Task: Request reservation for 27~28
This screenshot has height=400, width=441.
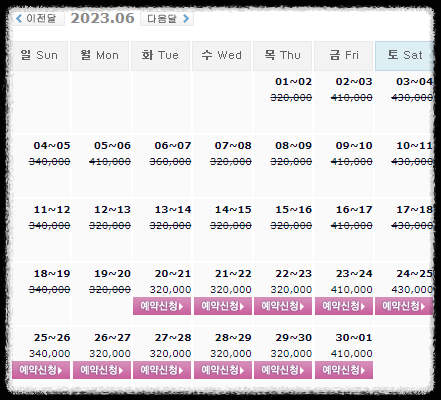Action: (x=162, y=370)
